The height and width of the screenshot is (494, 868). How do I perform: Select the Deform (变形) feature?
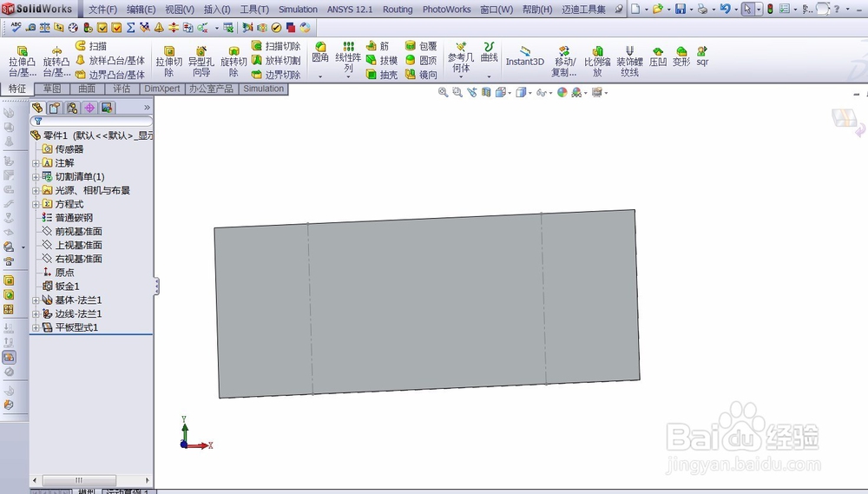point(681,56)
